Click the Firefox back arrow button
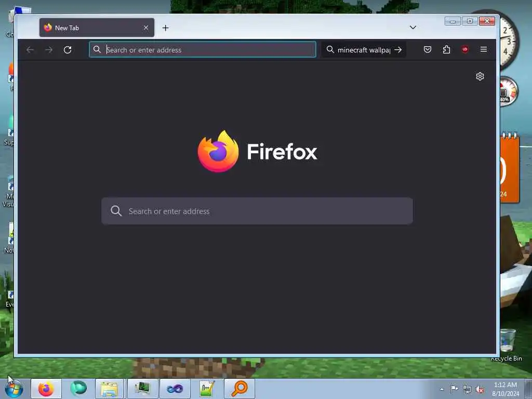The width and height of the screenshot is (532, 399). click(30, 50)
